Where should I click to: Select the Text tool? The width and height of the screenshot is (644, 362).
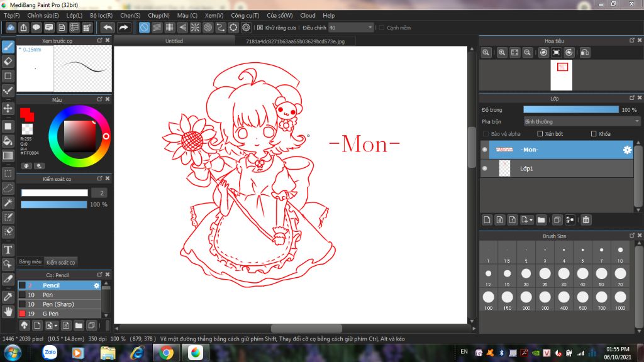click(8, 250)
